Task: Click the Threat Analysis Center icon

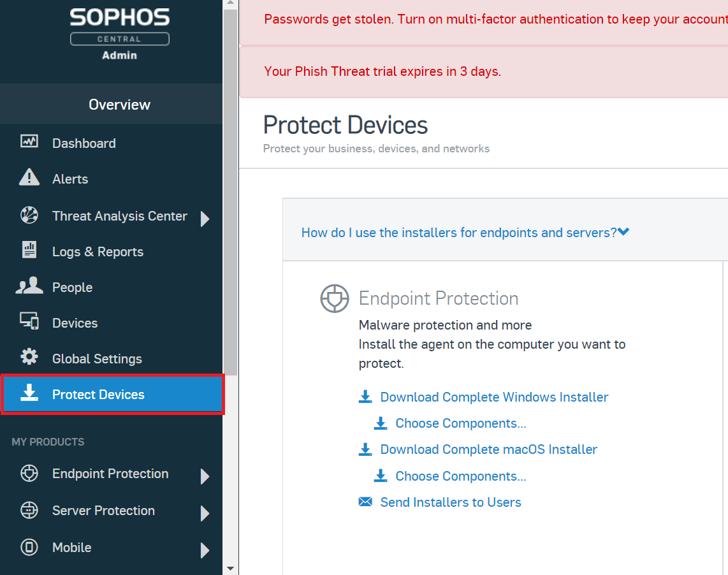Action: 29,215
